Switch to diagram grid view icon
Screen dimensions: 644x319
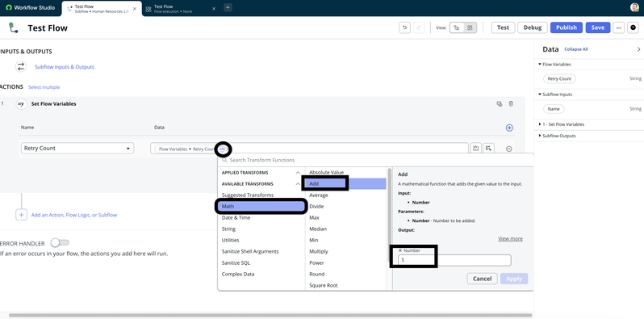(x=470, y=27)
